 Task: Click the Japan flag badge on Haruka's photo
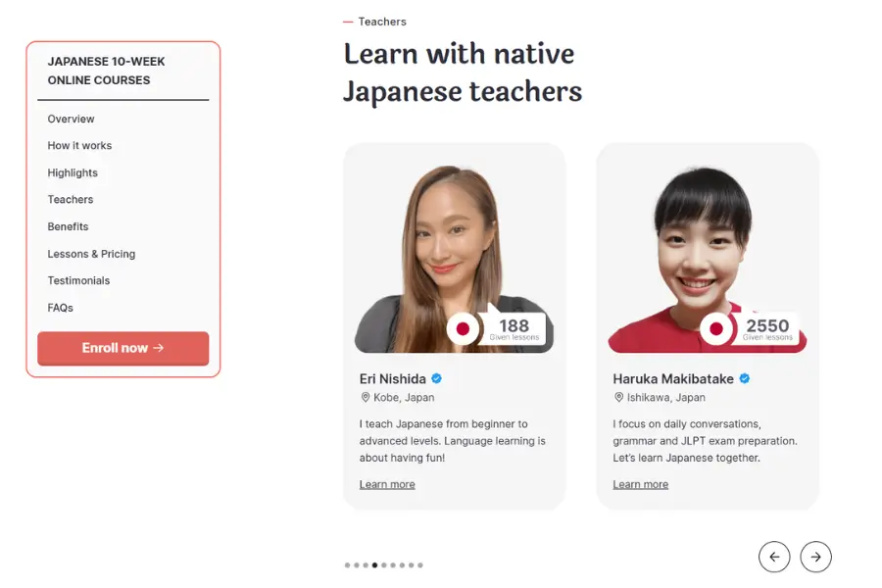coord(716,328)
